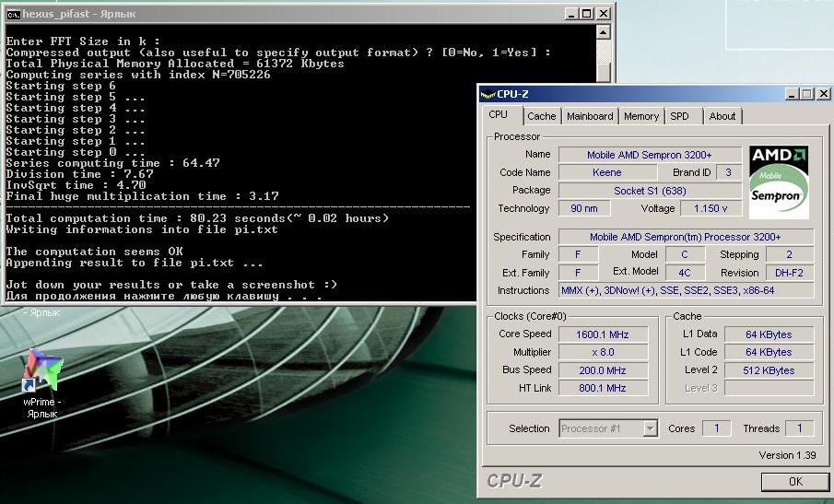This screenshot has height=504, width=834.
Task: Click the Threads value field
Action: [x=799, y=428]
